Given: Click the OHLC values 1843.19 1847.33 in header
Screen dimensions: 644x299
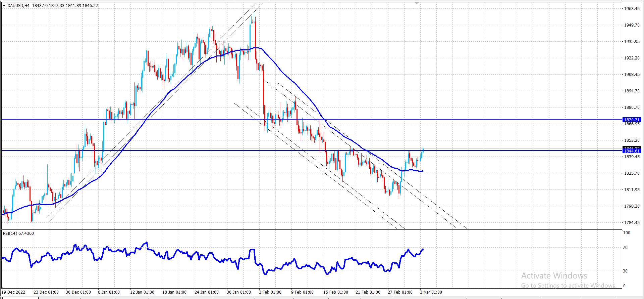Looking at the screenshot, I should pos(48,6).
